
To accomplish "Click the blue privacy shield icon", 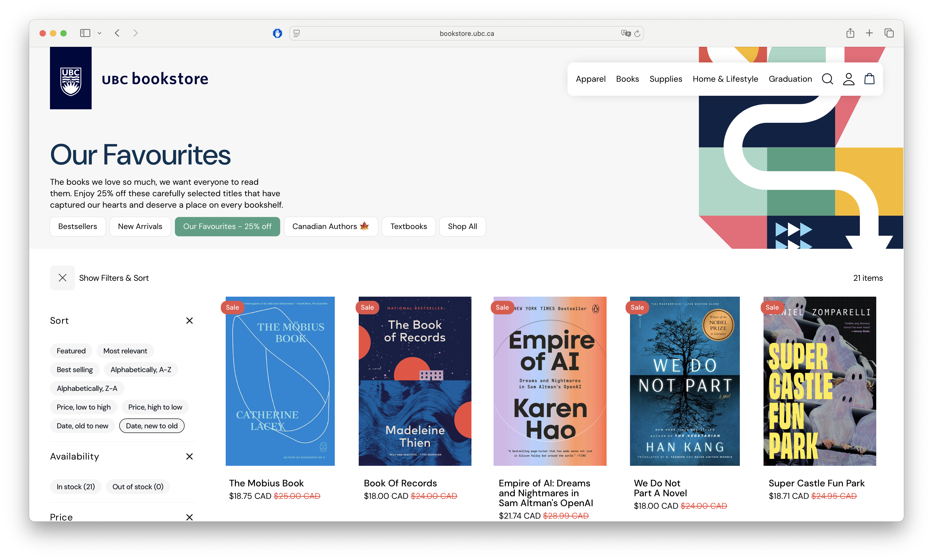I will 278,33.
